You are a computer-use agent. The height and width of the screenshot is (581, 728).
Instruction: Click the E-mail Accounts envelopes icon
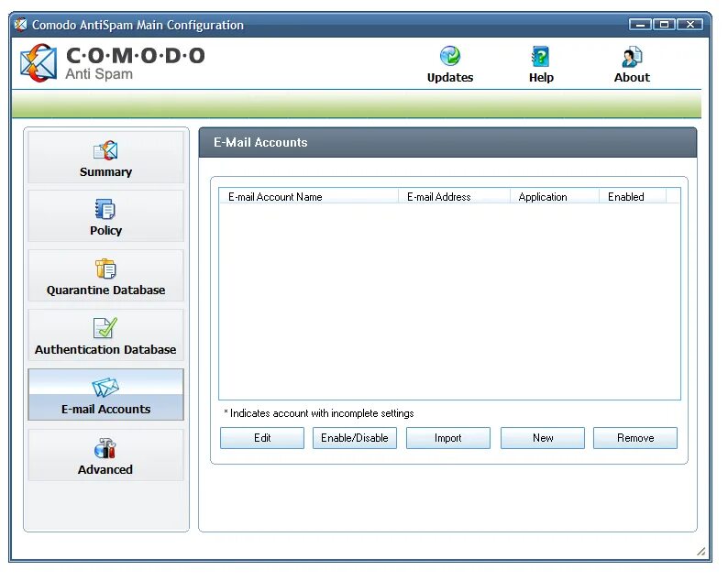coord(105,388)
